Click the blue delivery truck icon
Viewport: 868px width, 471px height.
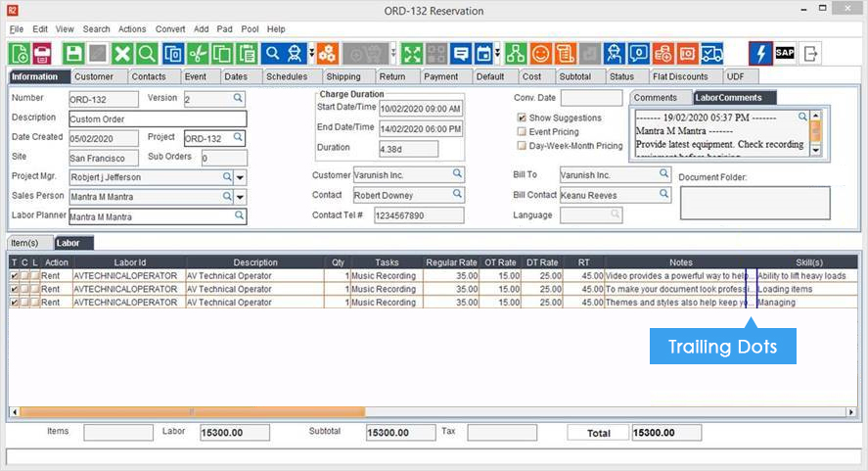click(712, 53)
